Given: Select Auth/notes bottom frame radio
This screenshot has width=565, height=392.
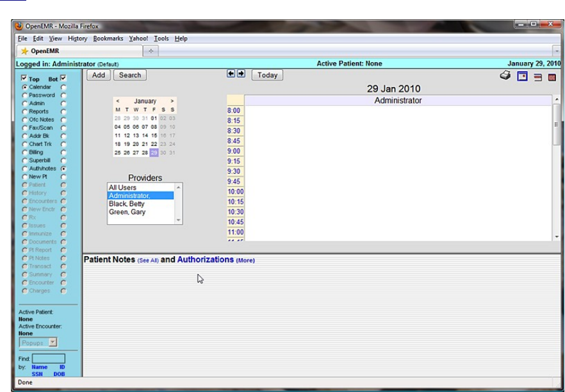Looking at the screenshot, I should [x=63, y=168].
